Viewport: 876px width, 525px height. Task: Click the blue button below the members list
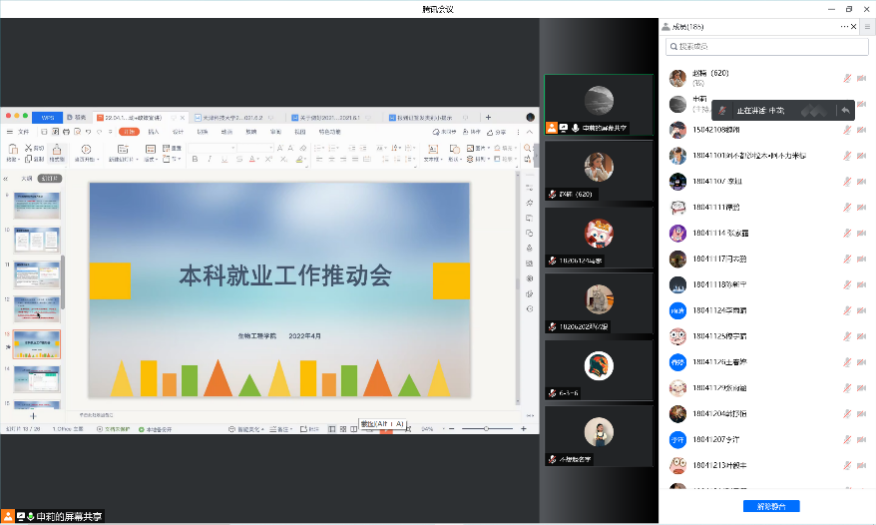771,507
